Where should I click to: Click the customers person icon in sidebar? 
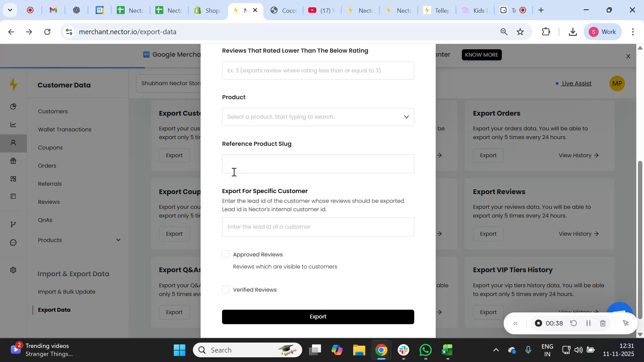point(13,142)
